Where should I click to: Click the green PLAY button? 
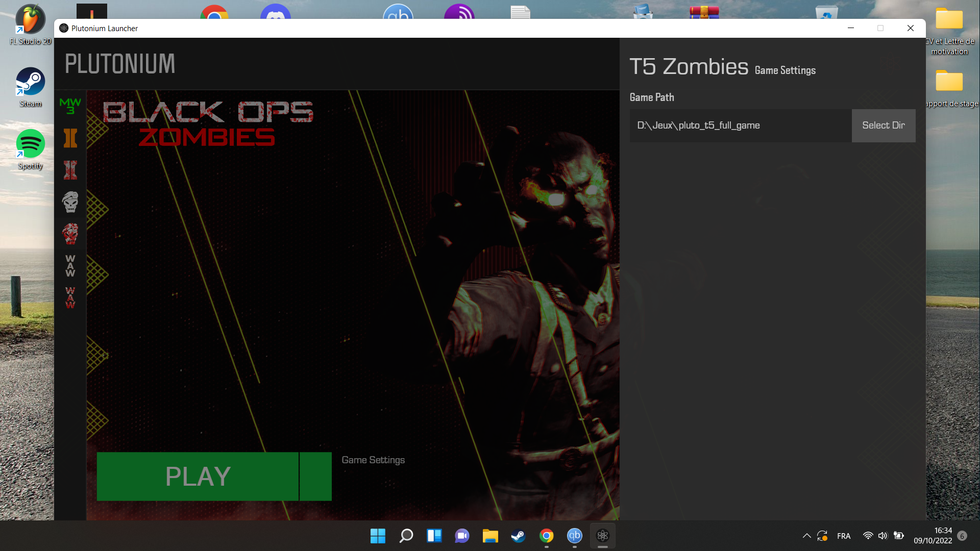point(198,477)
